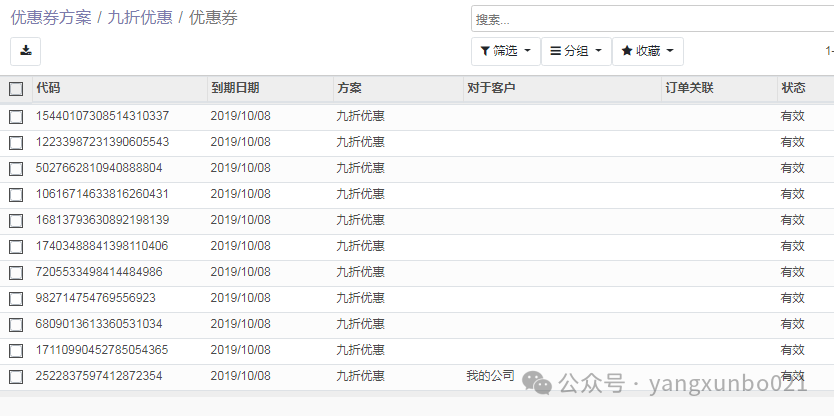Image resolution: width=834 pixels, height=416 pixels.
Task: Click the download/import icon button
Action: pyautogui.click(x=26, y=51)
